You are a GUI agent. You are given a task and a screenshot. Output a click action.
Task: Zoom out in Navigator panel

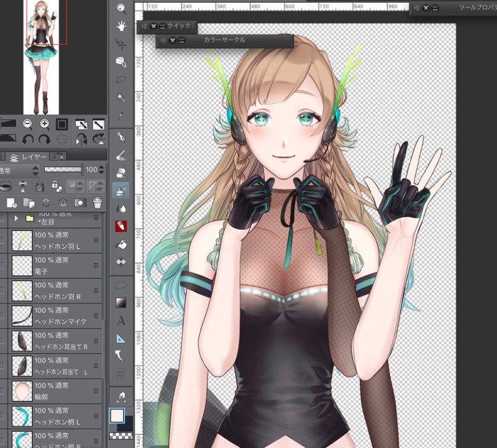[x=28, y=124]
